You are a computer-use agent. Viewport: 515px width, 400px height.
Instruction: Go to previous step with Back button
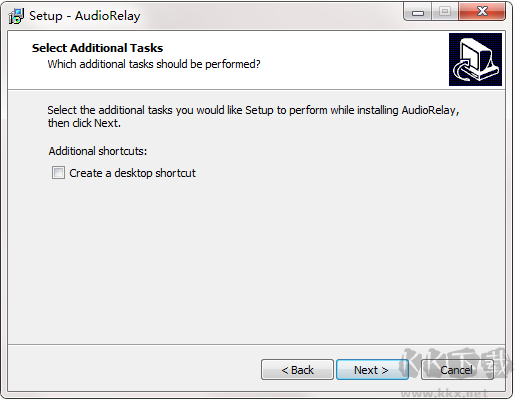[x=297, y=370]
